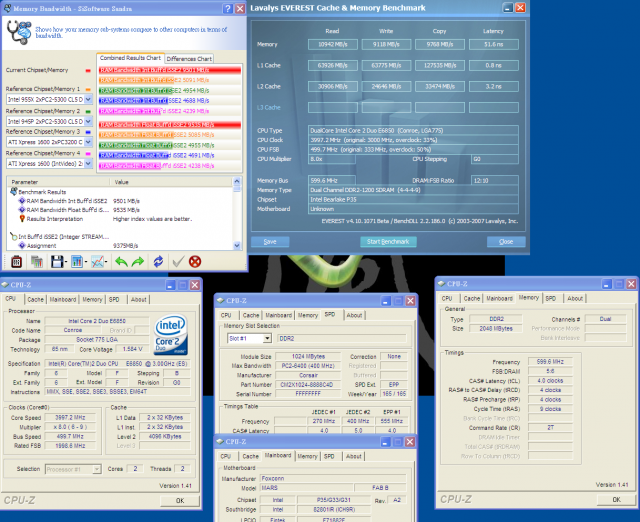Click the Part Number CM2X1024-8888C4D field
The width and height of the screenshot is (640, 522).
pyautogui.click(x=307, y=384)
